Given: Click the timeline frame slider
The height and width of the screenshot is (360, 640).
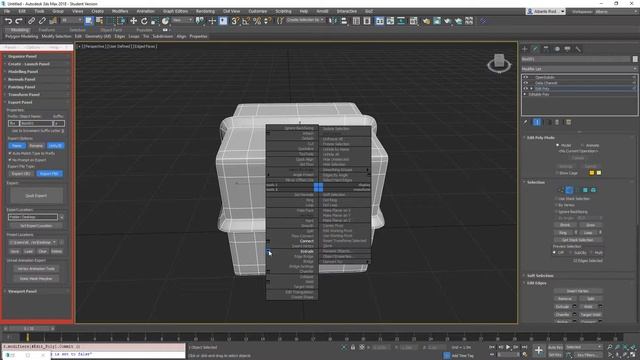Looking at the screenshot, I should point(29,329).
